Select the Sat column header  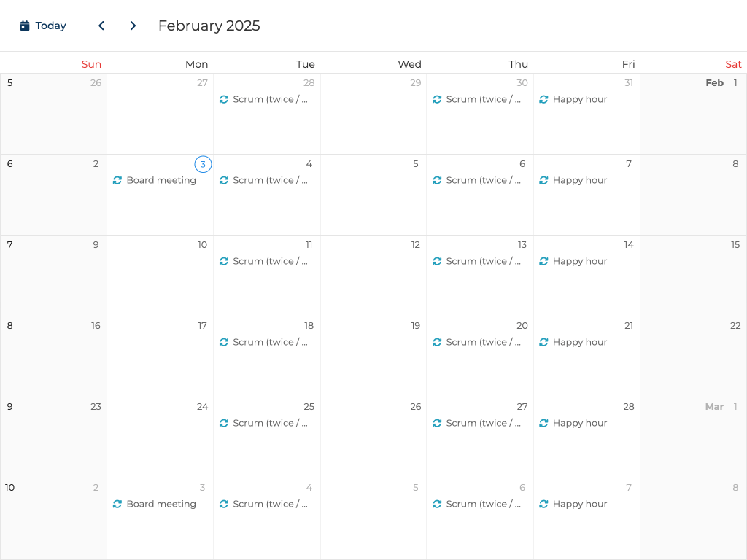[x=733, y=64]
